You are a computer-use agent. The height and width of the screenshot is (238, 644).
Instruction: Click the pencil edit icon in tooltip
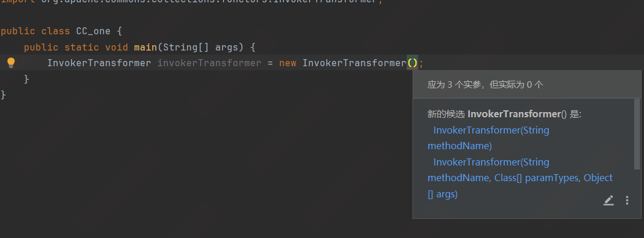[x=608, y=200]
